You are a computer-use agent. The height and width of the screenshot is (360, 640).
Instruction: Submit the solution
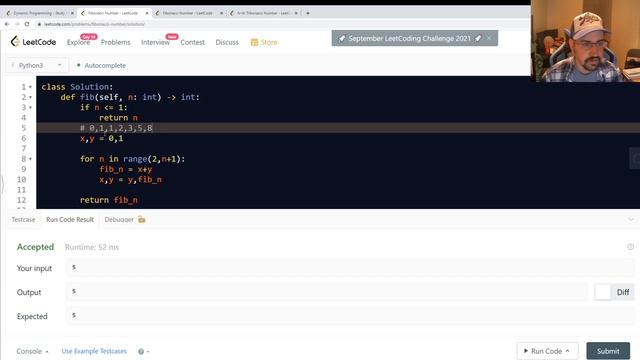pos(608,351)
